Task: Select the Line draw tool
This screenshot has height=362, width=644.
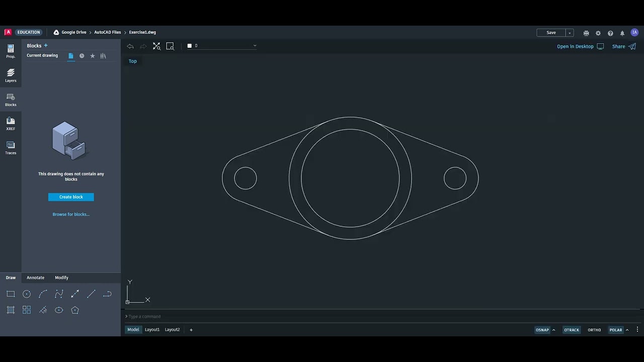Action: click(91, 294)
